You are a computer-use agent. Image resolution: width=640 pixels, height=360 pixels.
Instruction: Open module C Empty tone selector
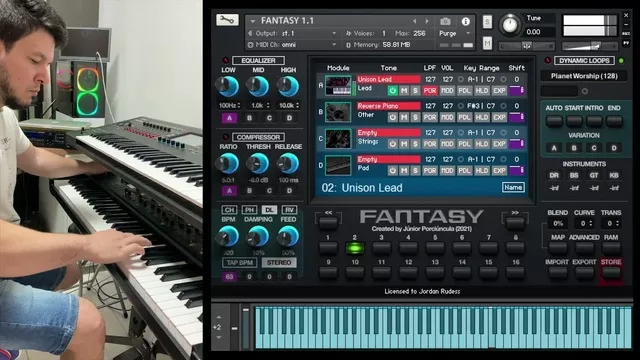coord(389,133)
